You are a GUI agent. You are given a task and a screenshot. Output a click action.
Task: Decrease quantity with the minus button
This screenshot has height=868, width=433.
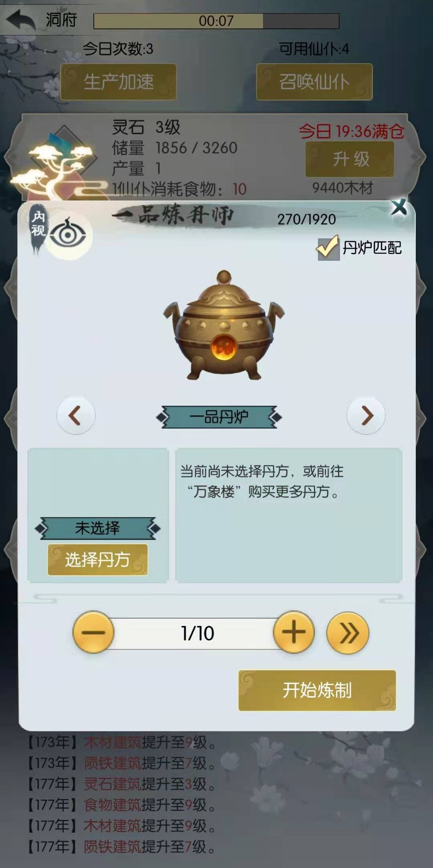tap(93, 632)
